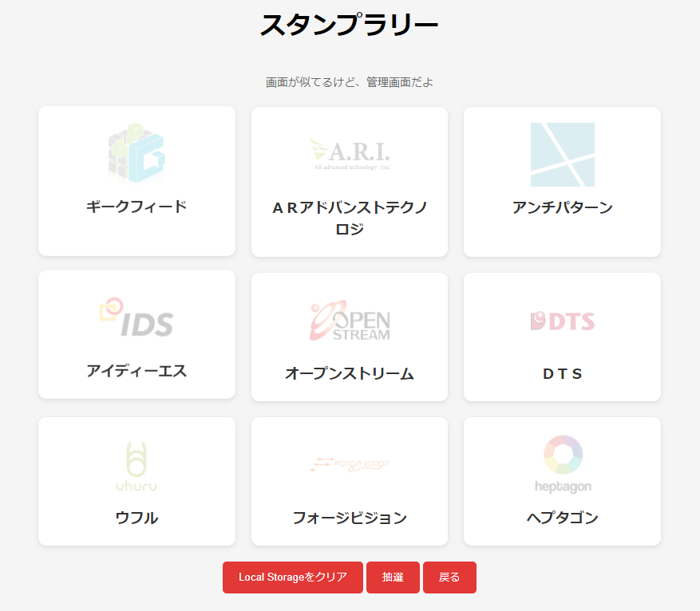Viewport: 700px width, 611px height.
Task: Select the フォージビジョン card title
Action: 350,518
